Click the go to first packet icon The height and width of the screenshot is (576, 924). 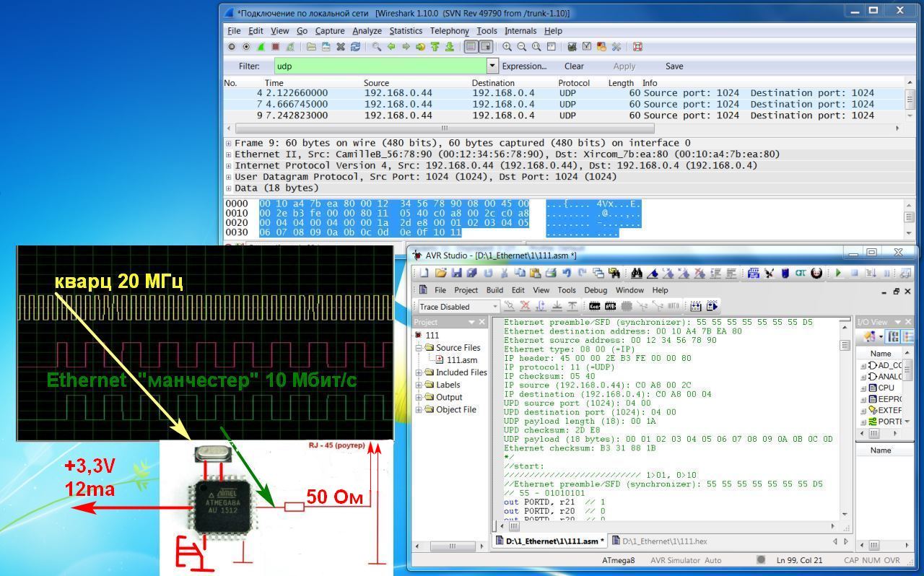point(435,47)
